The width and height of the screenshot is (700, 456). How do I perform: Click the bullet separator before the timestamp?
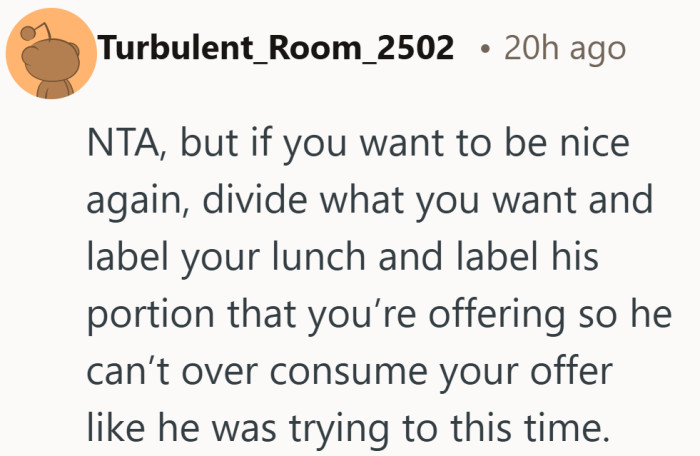pyautogui.click(x=484, y=47)
